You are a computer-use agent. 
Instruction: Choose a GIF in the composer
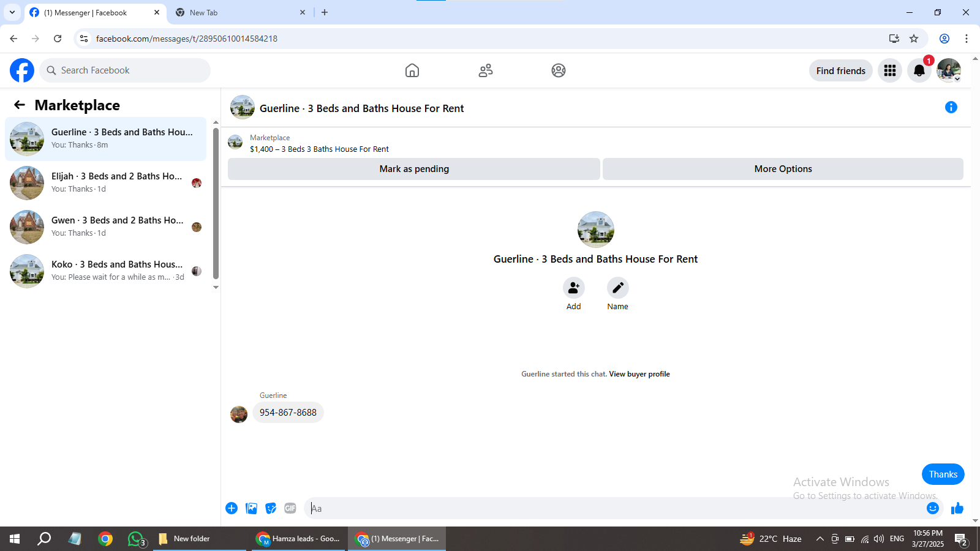(x=290, y=508)
